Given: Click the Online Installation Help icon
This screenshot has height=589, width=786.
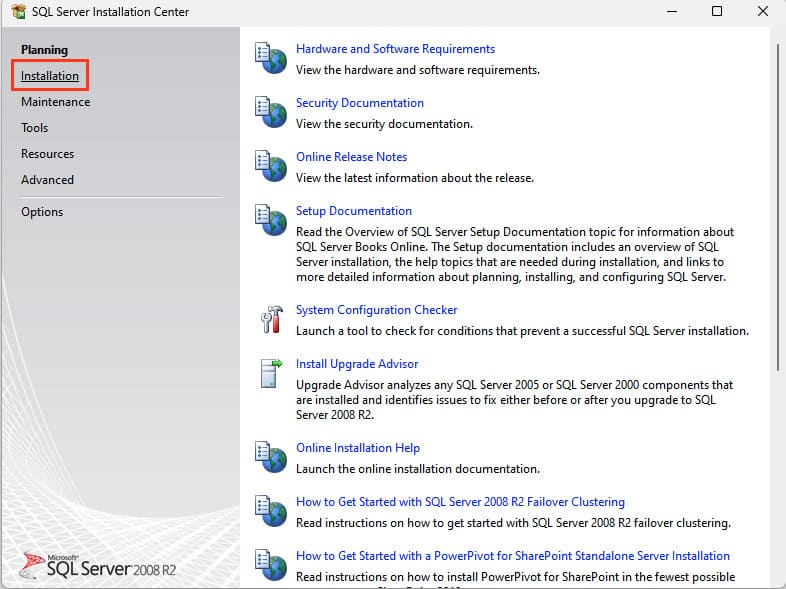Looking at the screenshot, I should coord(270,458).
